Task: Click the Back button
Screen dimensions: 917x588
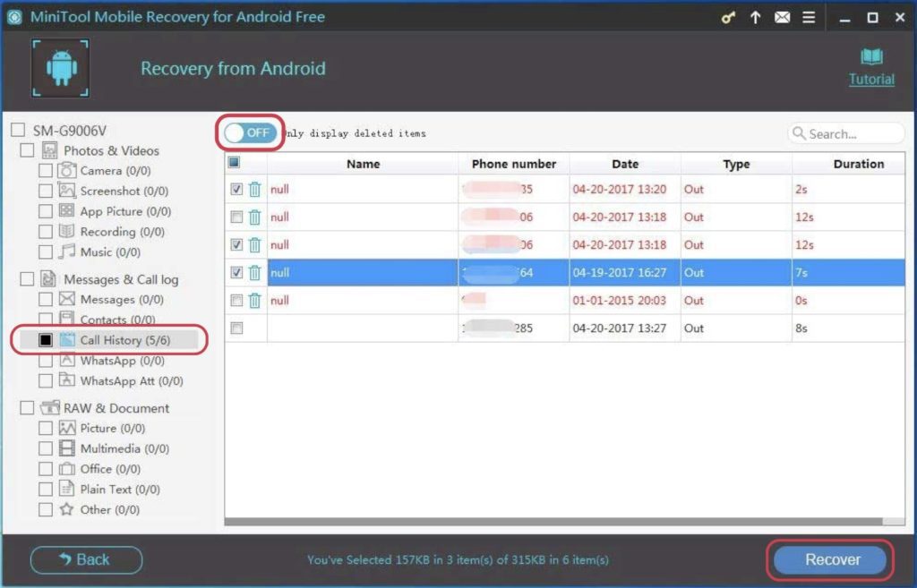Action: click(86, 559)
